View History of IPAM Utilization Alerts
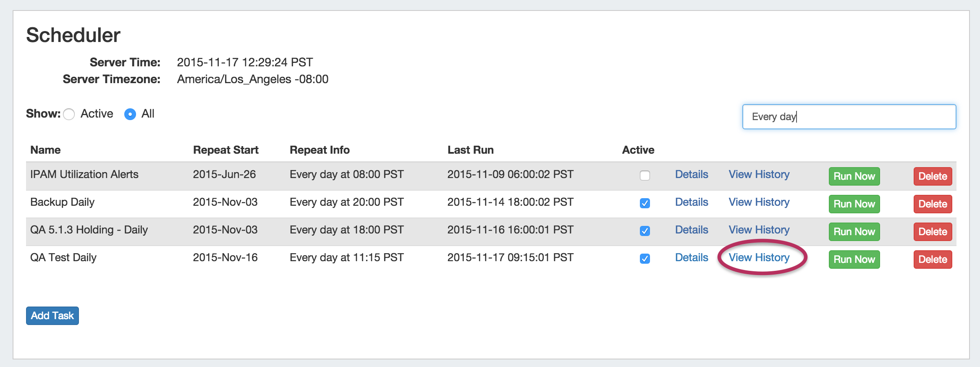The height and width of the screenshot is (367, 980). pos(759,175)
